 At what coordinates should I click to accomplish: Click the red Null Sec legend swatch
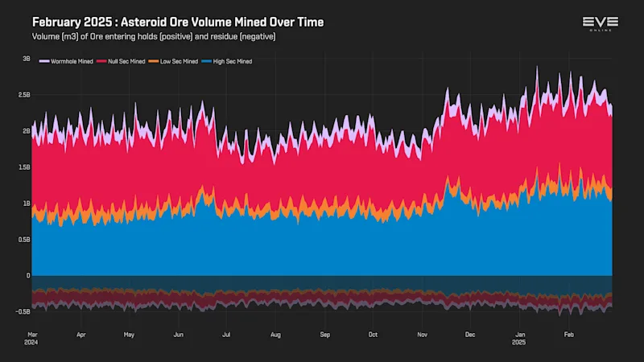pos(101,61)
